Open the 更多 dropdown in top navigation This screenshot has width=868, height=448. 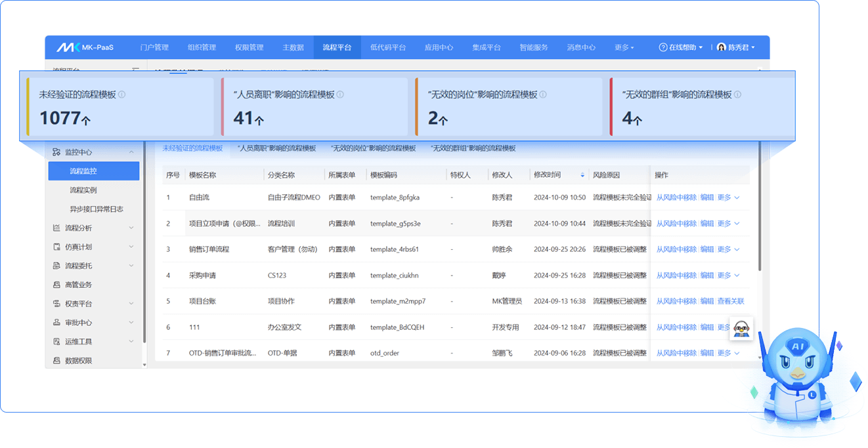click(624, 47)
